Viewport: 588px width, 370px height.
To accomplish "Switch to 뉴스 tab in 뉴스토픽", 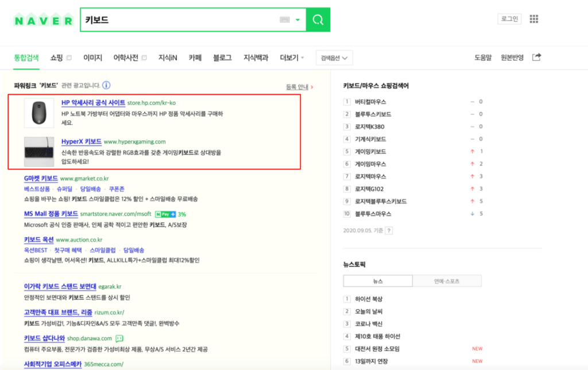I will tap(378, 281).
